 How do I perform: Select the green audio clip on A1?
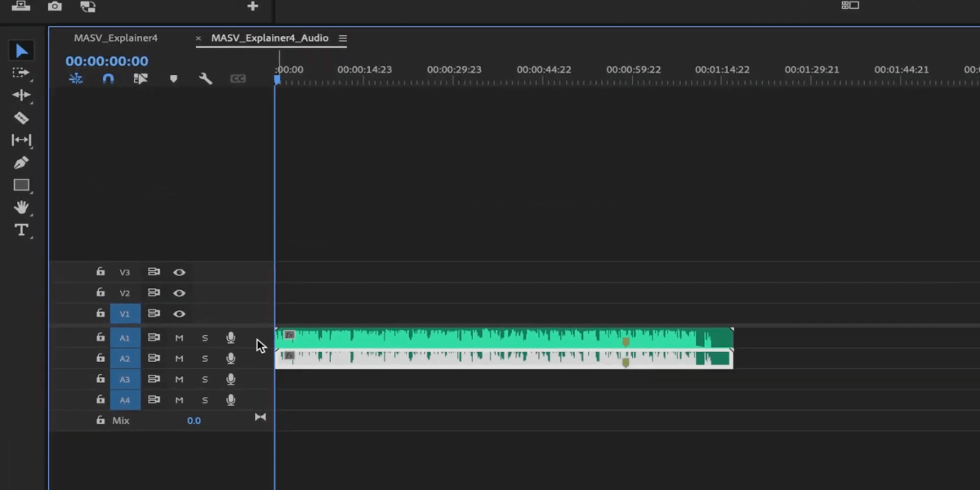504,338
